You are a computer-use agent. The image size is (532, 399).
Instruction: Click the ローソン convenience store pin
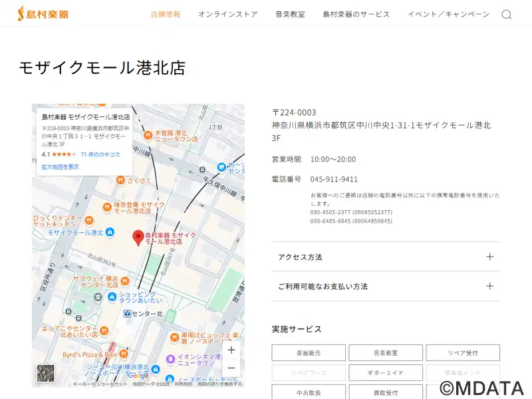click(221, 167)
